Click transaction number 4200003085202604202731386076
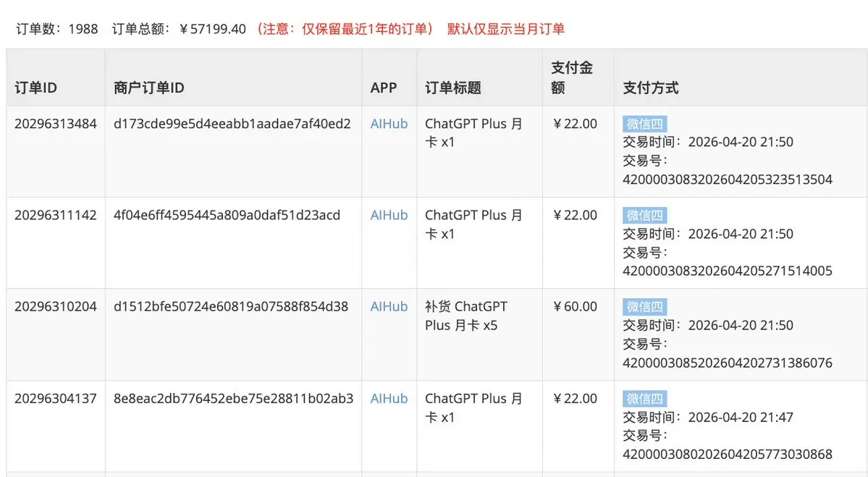The image size is (868, 477). [x=728, y=363]
